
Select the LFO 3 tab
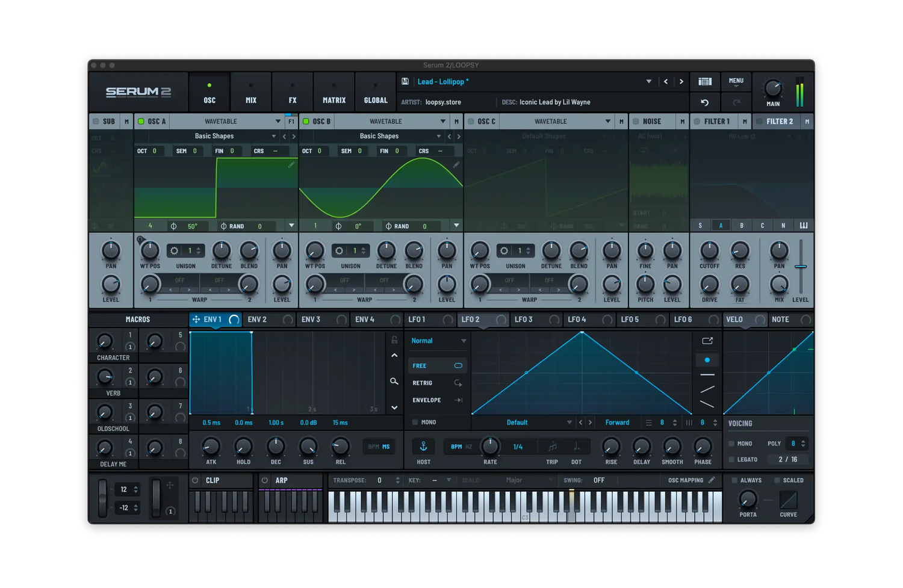(536, 320)
